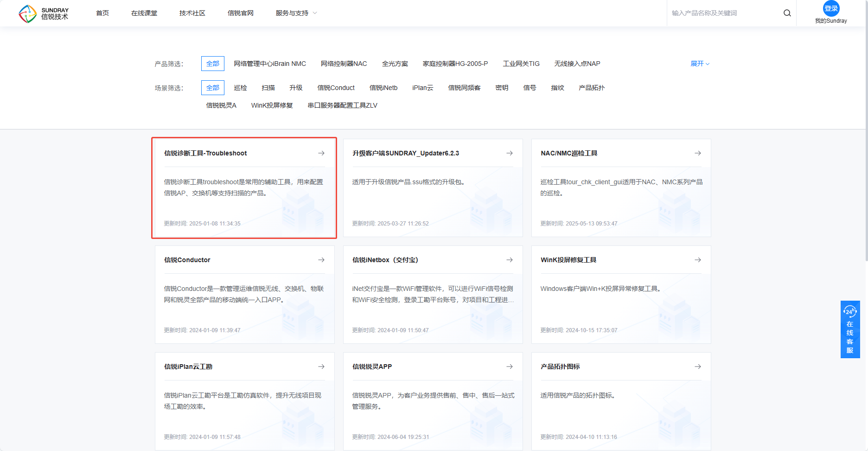The image size is (868, 451).
Task: Filter scenes by 密钥
Action: (x=502, y=88)
